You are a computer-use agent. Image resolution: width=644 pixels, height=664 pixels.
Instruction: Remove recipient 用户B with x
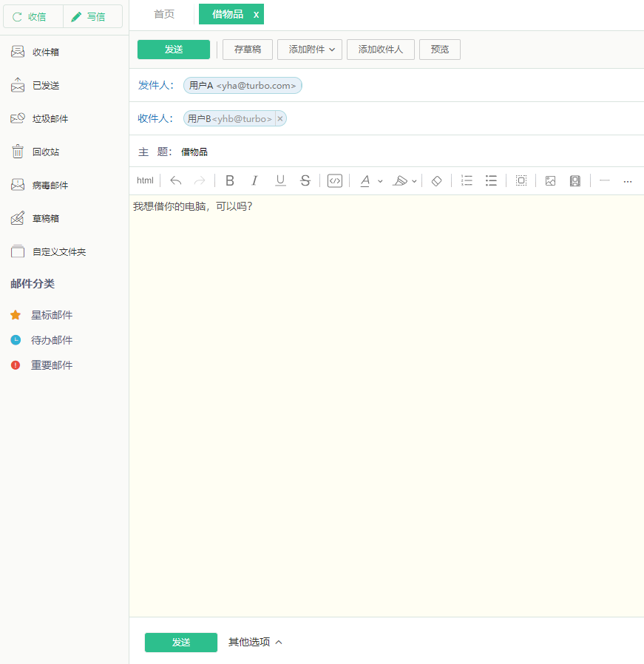(280, 119)
